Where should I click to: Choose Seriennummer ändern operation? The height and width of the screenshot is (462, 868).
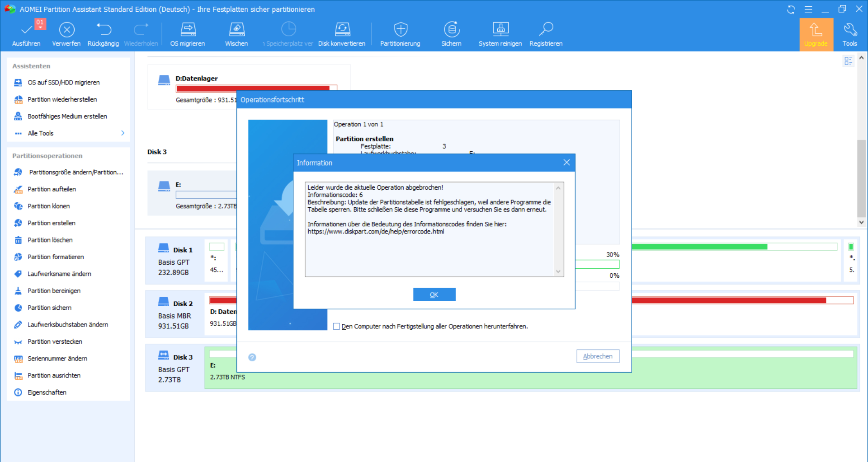pos(57,359)
